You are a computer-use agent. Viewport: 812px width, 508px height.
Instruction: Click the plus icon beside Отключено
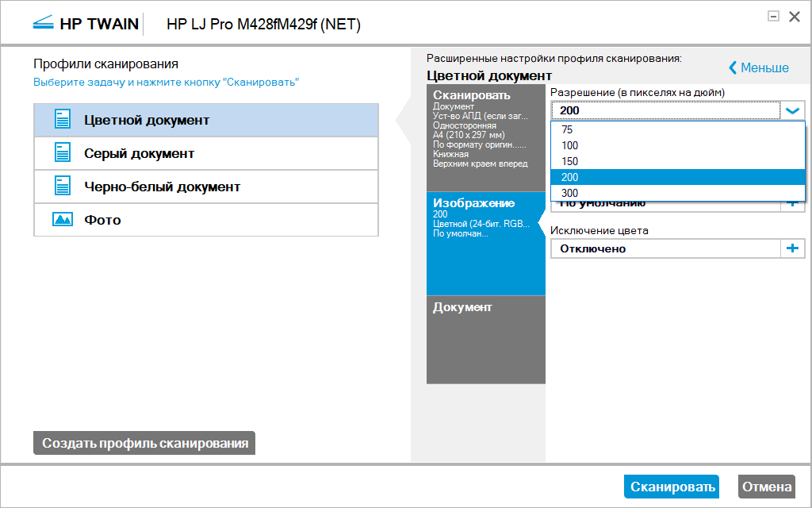pos(792,248)
